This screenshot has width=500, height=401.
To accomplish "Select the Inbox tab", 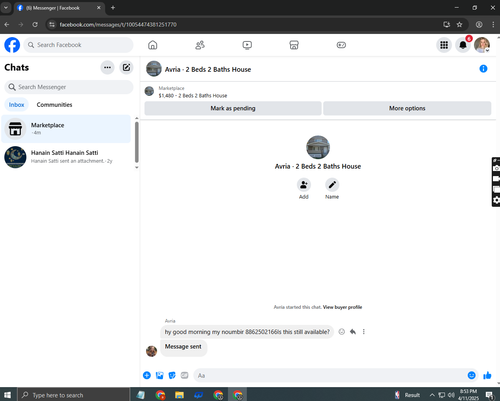I will [x=16, y=105].
